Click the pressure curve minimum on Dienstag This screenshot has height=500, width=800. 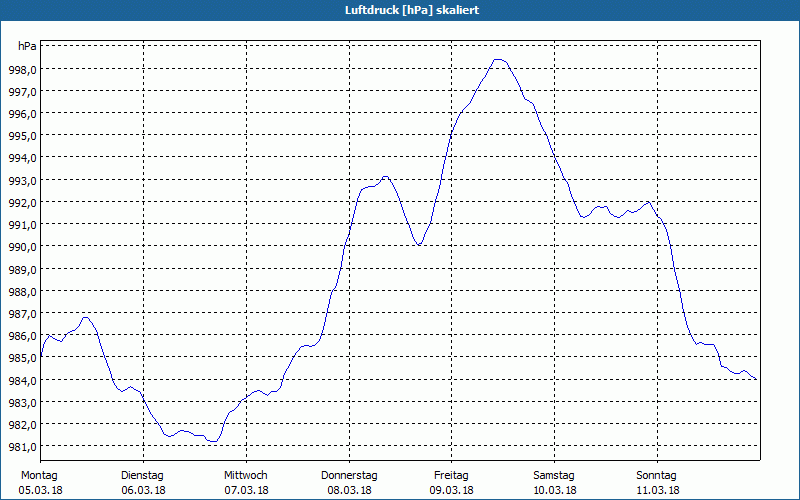(213, 441)
